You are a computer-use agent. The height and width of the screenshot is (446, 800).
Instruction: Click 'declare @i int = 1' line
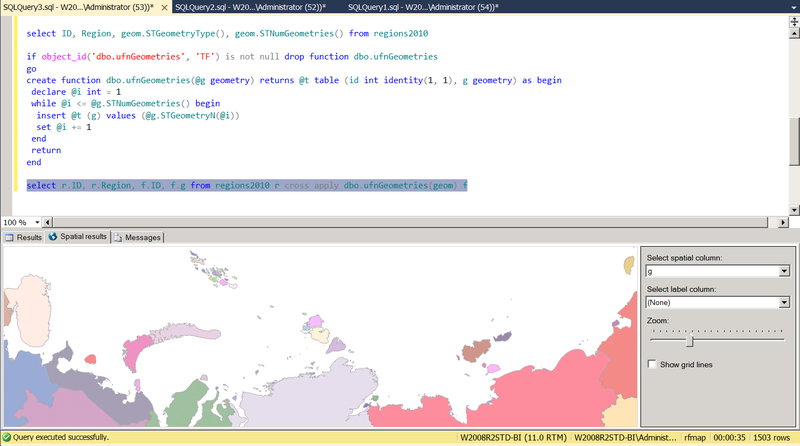pos(76,92)
